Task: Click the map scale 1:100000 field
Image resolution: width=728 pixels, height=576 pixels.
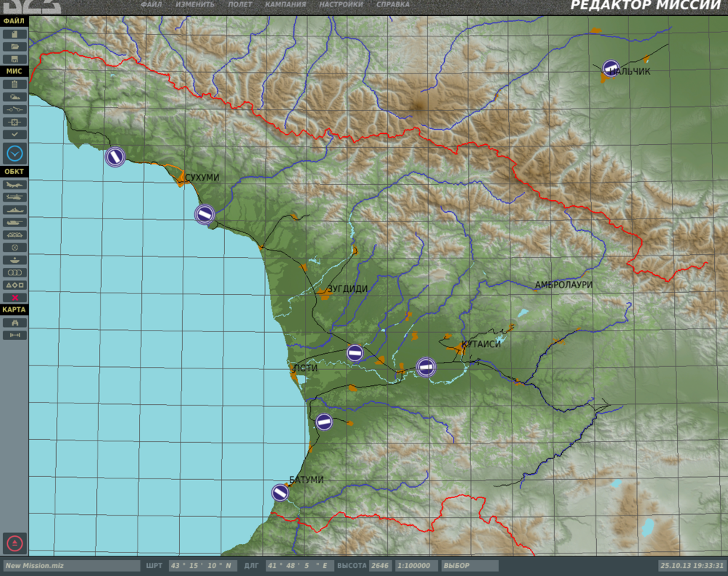Action: (416, 565)
